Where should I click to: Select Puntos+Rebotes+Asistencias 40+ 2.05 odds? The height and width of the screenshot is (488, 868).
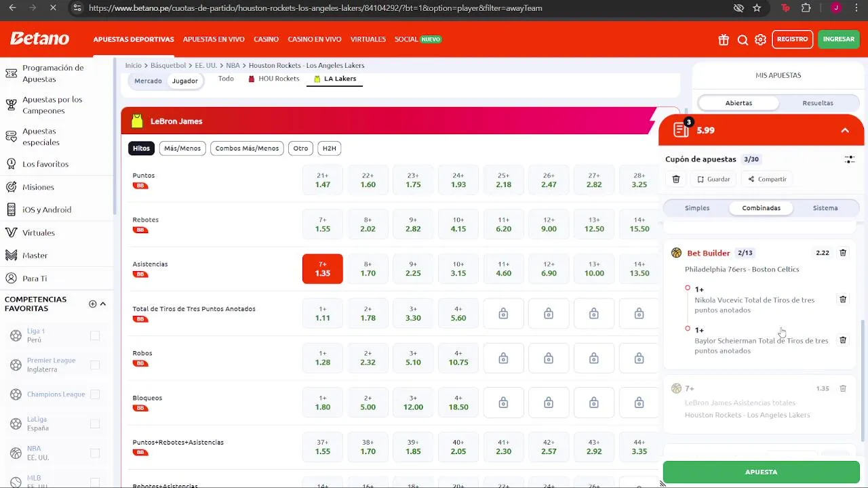click(458, 447)
